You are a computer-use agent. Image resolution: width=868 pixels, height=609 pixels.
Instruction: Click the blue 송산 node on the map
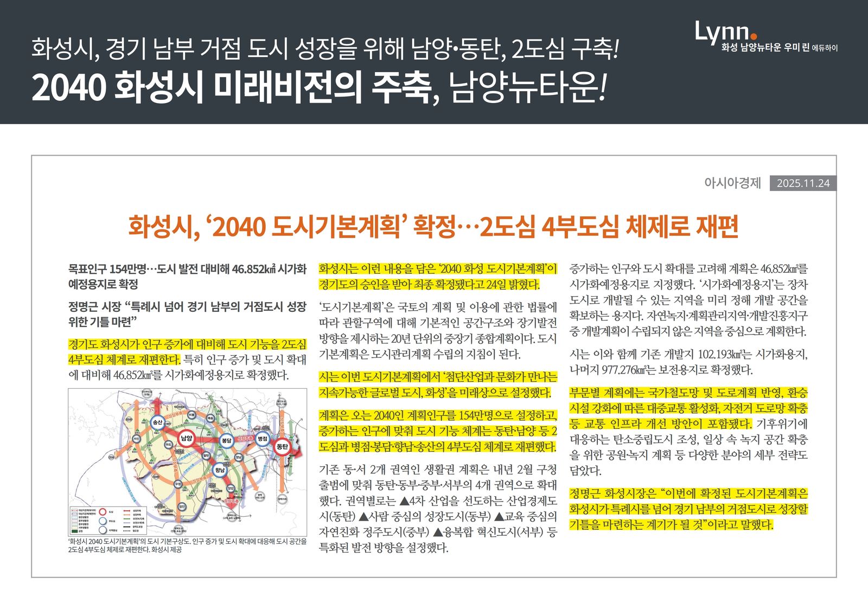pyautogui.click(x=157, y=422)
